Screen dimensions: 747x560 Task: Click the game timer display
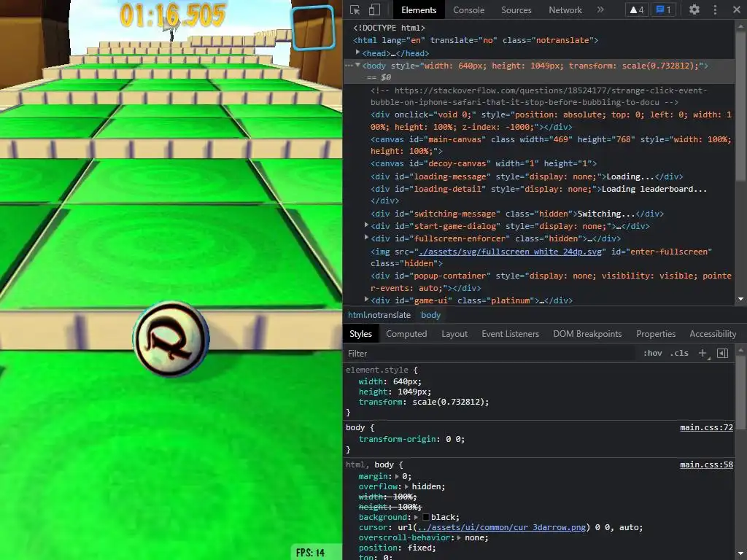[172, 15]
